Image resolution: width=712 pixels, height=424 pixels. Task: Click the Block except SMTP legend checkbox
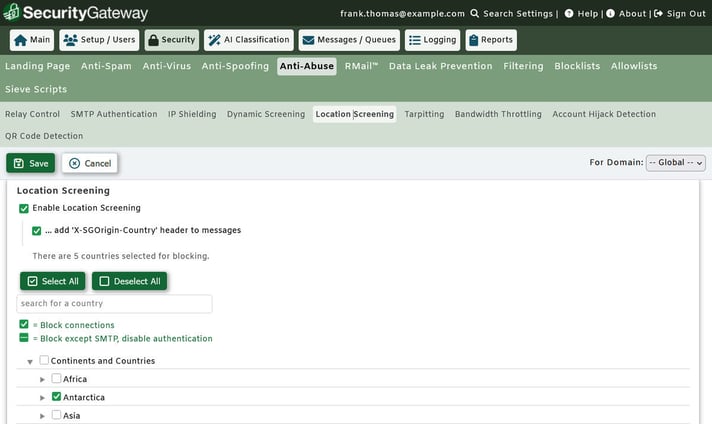(24, 338)
